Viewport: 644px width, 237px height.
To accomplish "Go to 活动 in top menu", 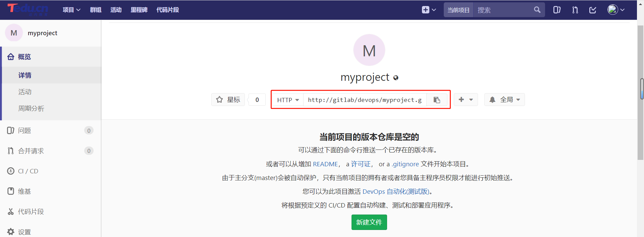I will coord(116,10).
